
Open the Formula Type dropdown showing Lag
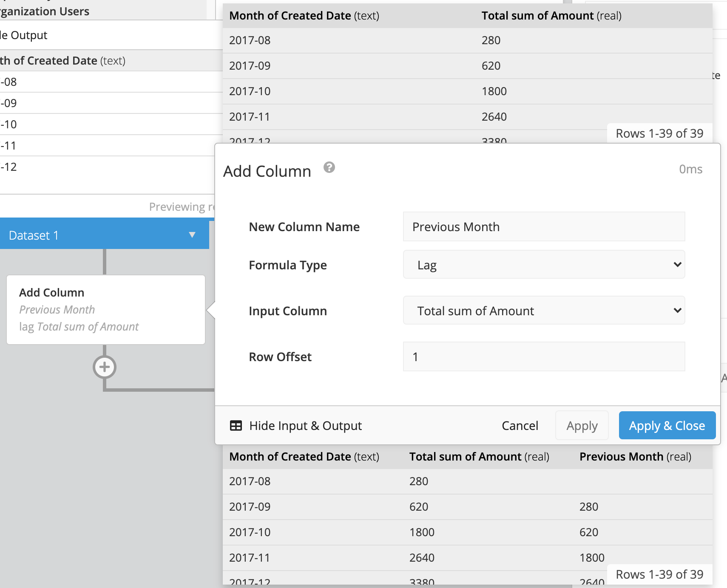click(544, 265)
